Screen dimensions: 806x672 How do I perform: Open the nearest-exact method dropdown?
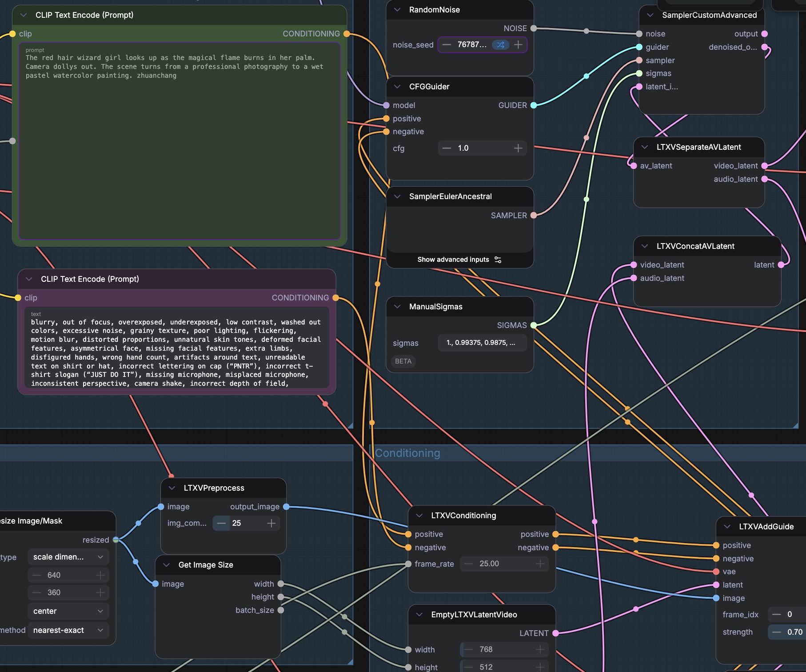pos(68,630)
